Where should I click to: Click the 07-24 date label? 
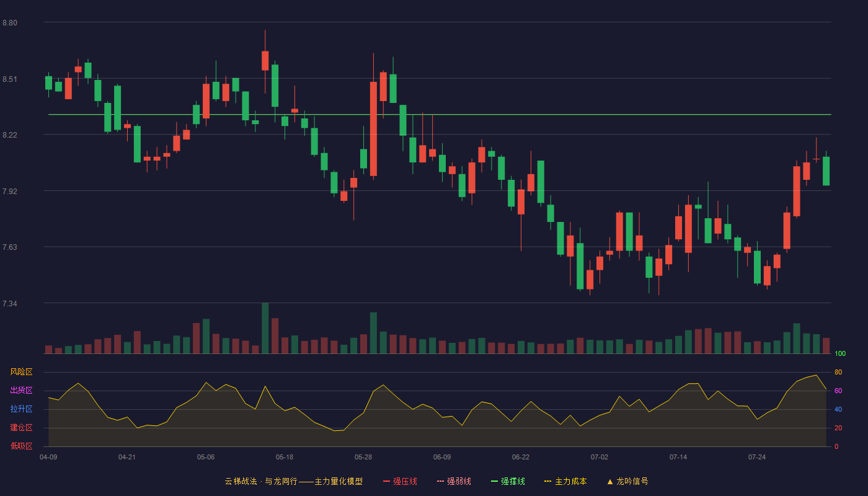tap(757, 457)
